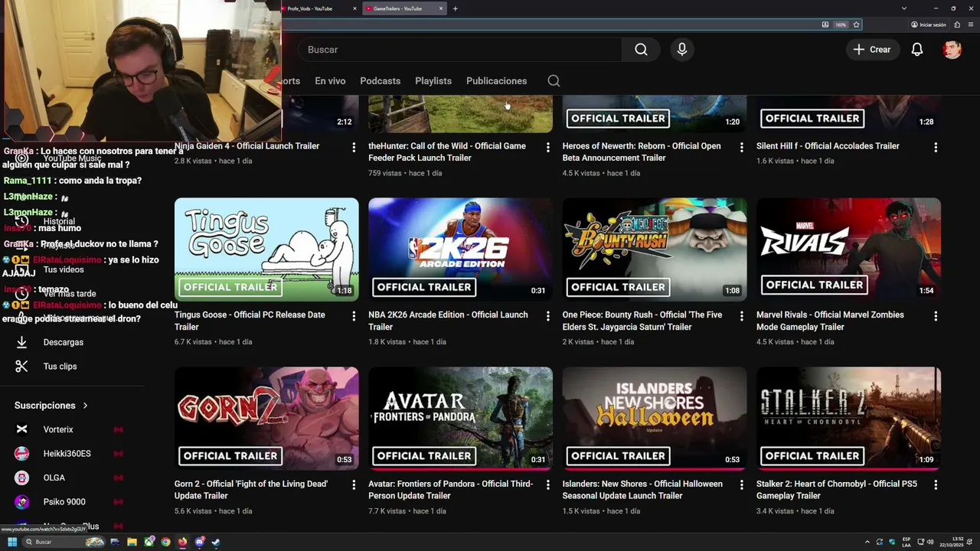The width and height of the screenshot is (980, 551).
Task: Open the Windows Start button
Action: (12, 542)
